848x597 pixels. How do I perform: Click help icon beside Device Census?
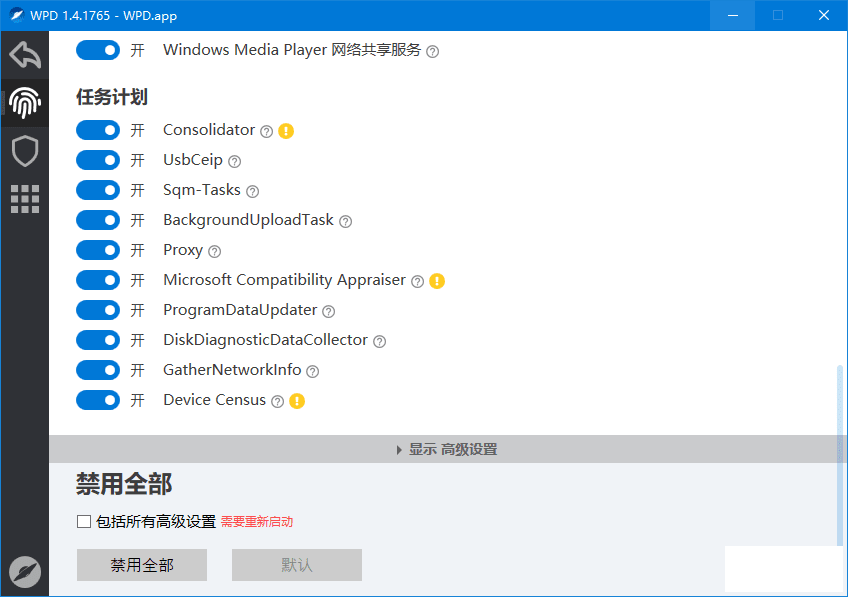(x=277, y=401)
